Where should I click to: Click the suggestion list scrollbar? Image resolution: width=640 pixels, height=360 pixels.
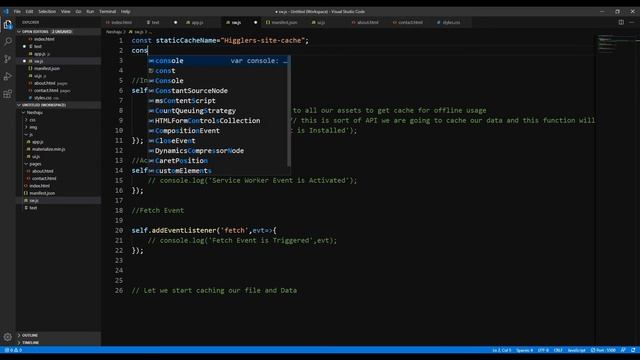289,111
